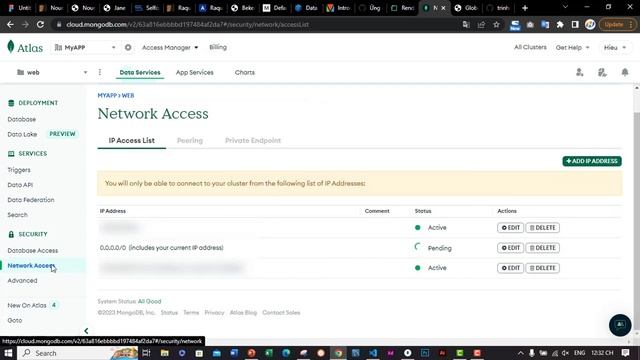The image size is (640, 360).
Task: Open New On Atlas
Action: [27, 305]
